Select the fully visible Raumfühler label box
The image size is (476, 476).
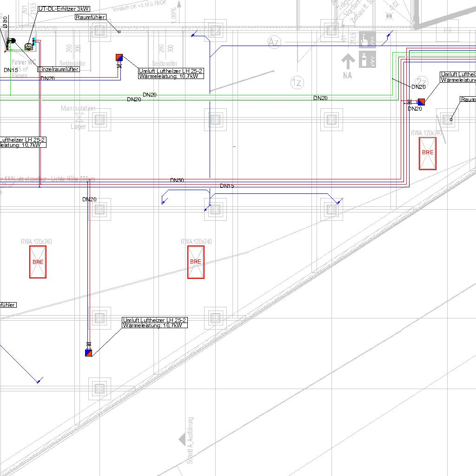[x=91, y=17]
